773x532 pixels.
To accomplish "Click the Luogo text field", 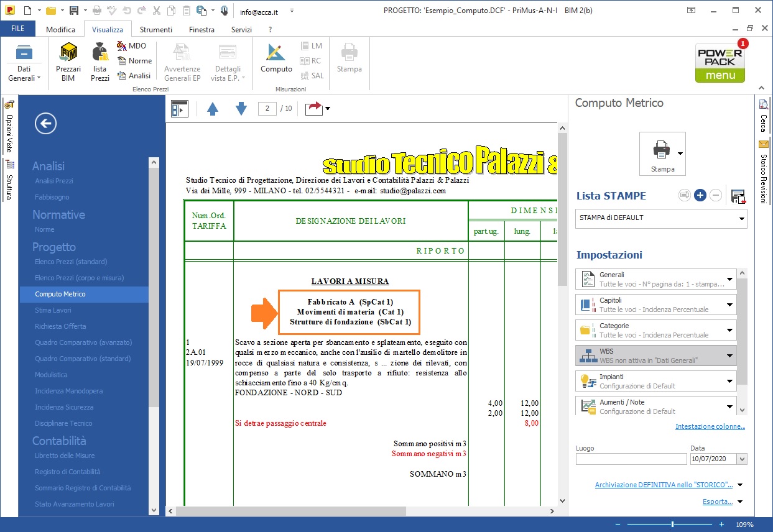I will pyautogui.click(x=631, y=459).
